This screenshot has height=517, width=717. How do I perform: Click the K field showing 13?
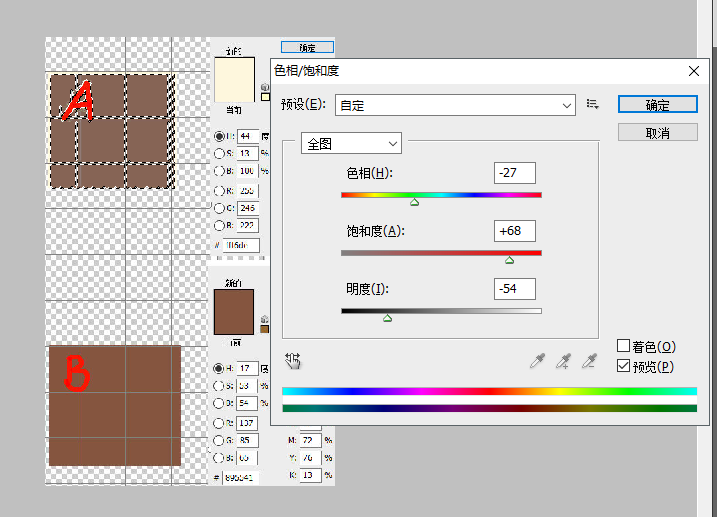tap(310, 475)
